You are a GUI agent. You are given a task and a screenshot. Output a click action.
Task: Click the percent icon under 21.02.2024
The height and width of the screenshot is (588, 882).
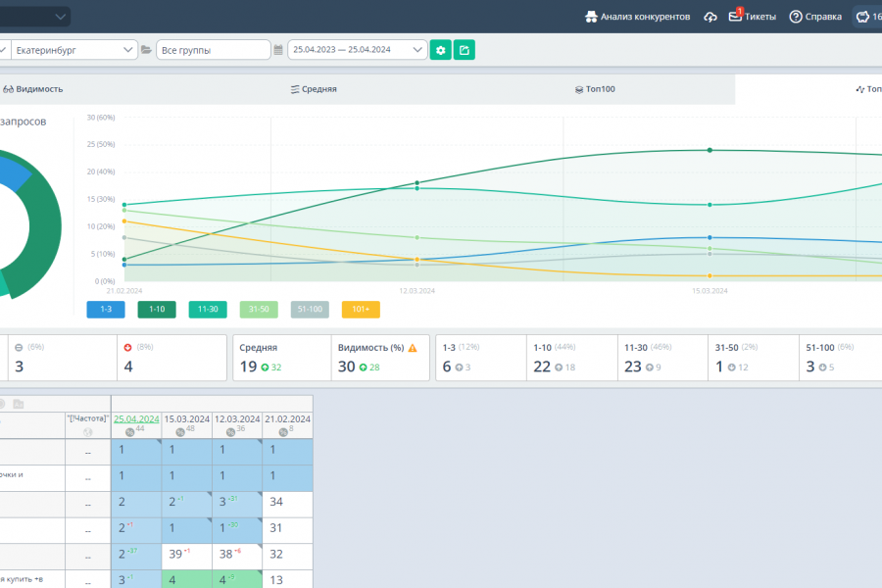[283, 432]
